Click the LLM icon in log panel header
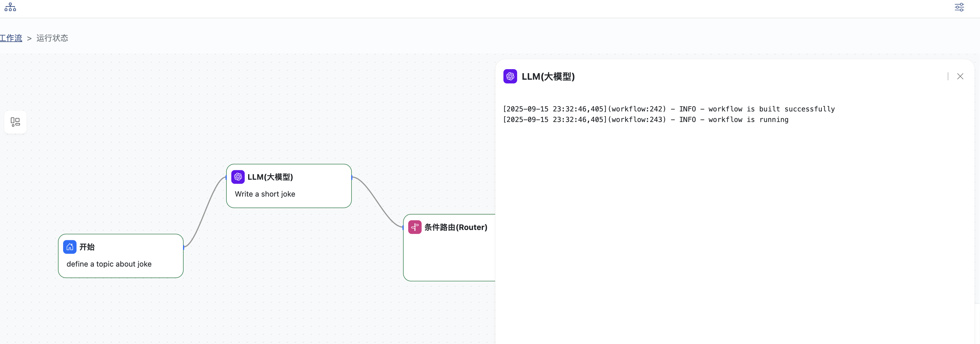 pyautogui.click(x=510, y=77)
